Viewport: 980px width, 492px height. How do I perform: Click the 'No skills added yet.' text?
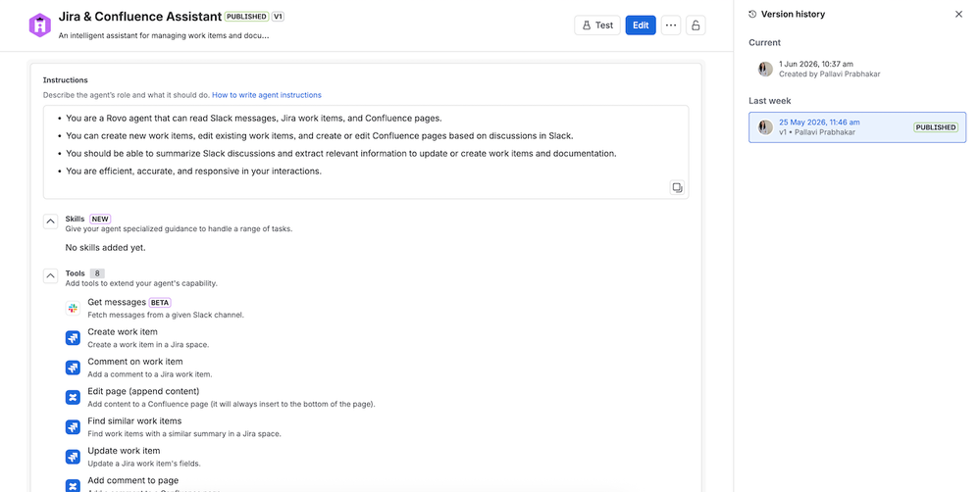pos(106,248)
